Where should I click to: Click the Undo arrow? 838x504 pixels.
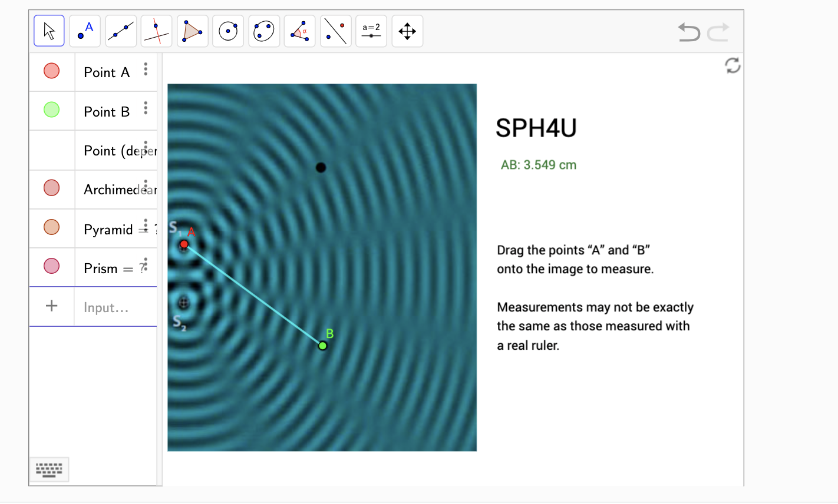689,32
